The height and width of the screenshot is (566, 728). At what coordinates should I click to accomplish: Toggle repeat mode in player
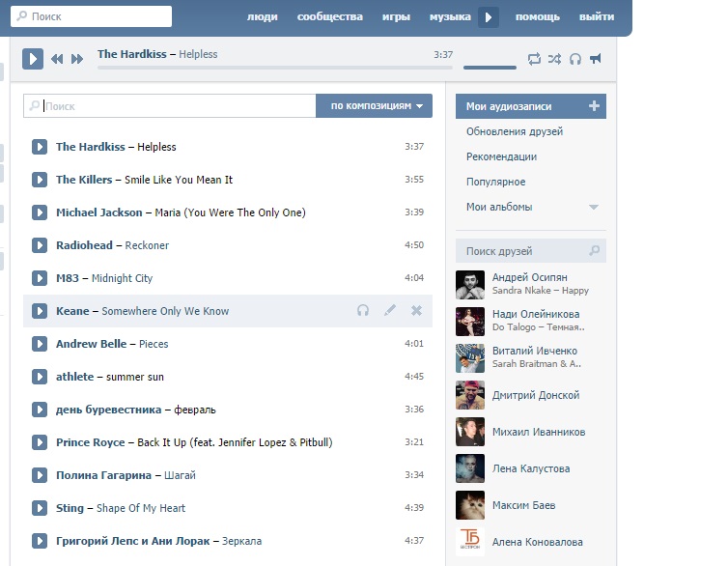(534, 59)
